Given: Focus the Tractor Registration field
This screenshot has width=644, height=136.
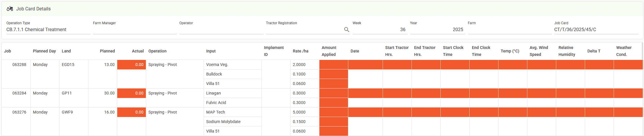Looking at the screenshot, I should click(304, 29).
